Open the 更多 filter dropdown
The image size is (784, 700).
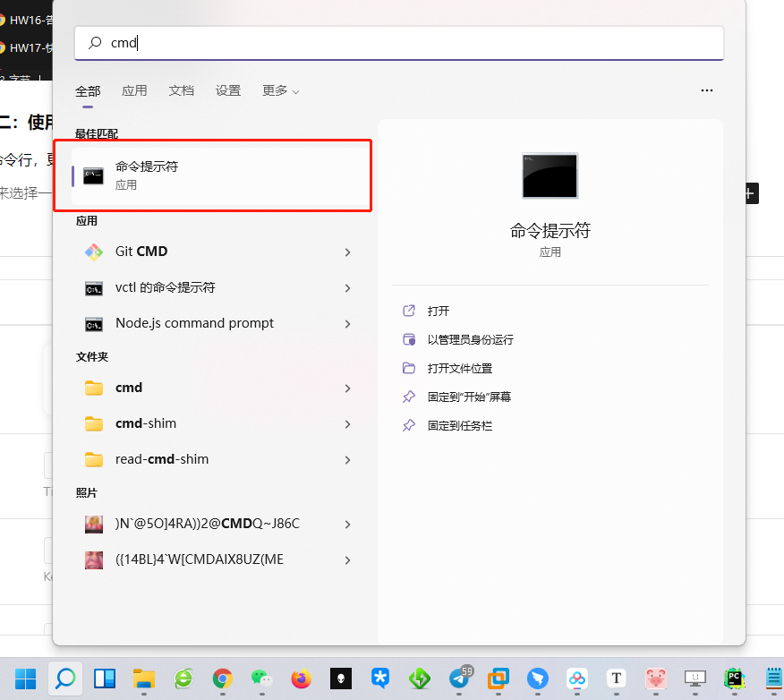(280, 90)
